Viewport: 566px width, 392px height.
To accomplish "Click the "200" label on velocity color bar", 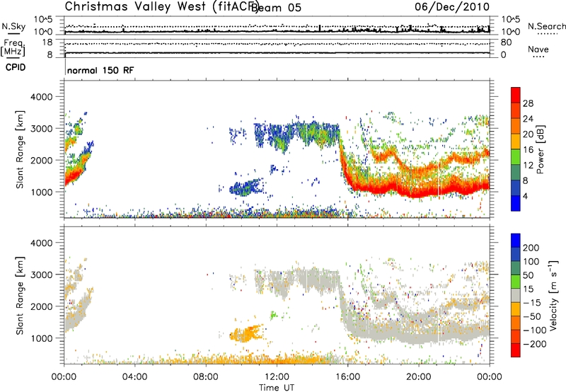I will click(x=531, y=248).
